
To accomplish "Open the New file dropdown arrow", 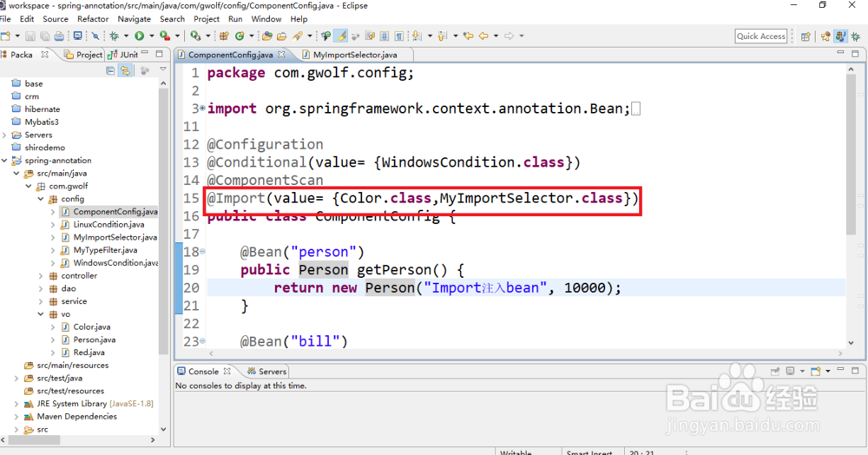I will (17, 36).
